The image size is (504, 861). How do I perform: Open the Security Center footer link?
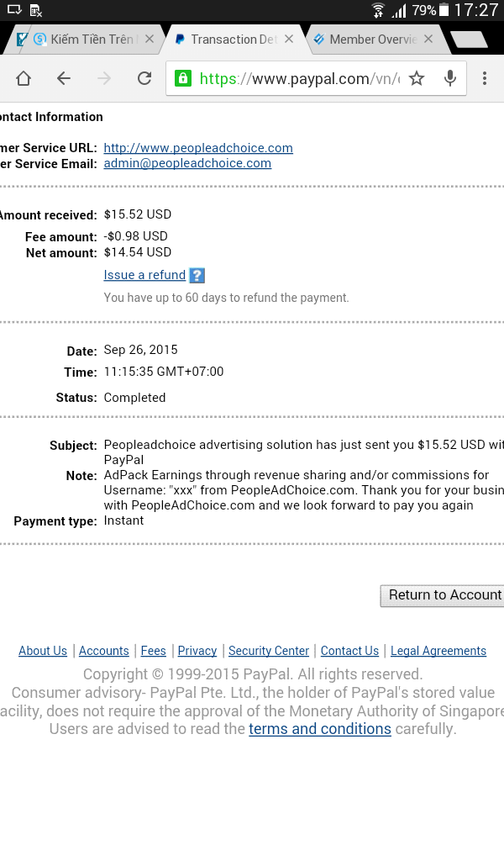coord(269,651)
